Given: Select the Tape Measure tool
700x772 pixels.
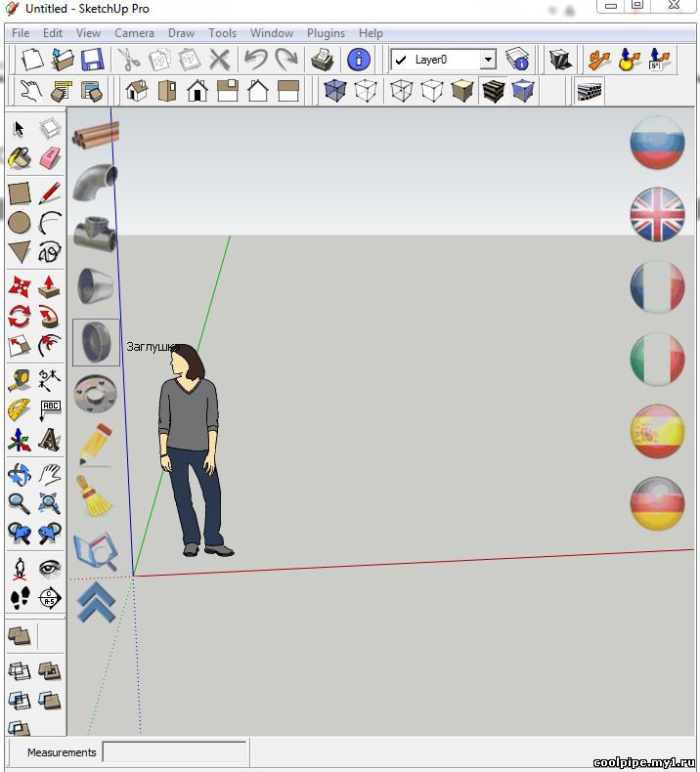Looking at the screenshot, I should (x=20, y=380).
